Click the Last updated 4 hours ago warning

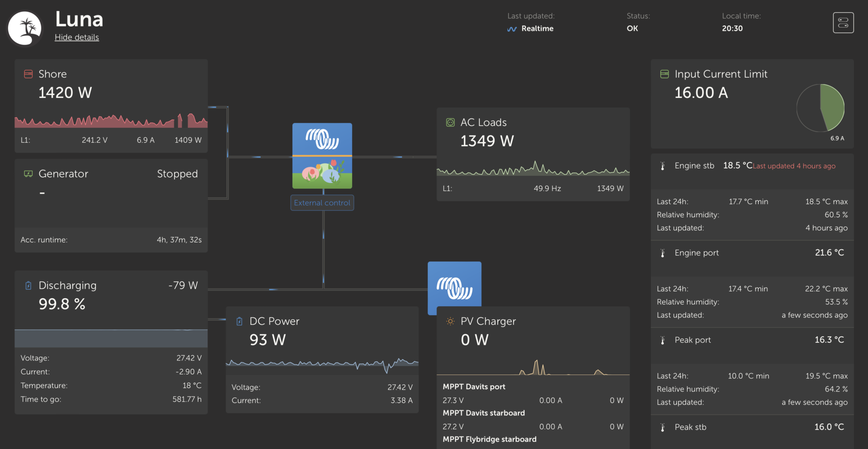[x=794, y=166]
